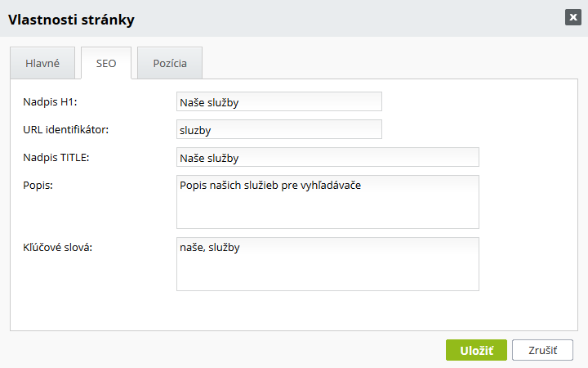Screen dimensions: 588x368
Task: Click inside the Popis textarea
Action: coord(327,209)
